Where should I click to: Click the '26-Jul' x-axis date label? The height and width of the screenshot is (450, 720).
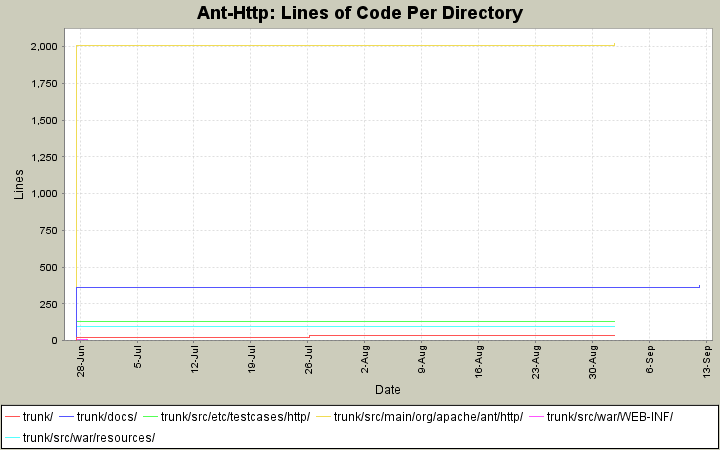[x=308, y=360]
